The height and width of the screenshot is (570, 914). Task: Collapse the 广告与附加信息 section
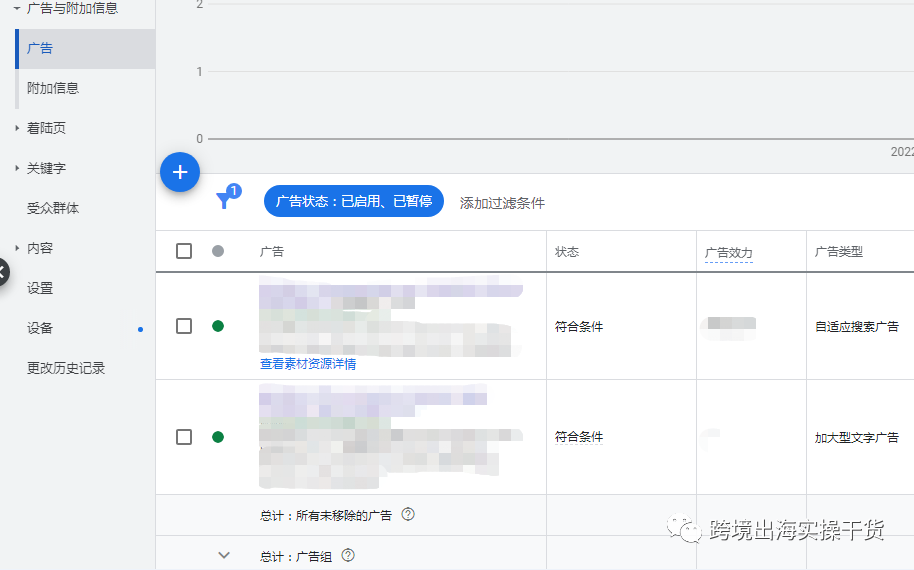coord(17,8)
